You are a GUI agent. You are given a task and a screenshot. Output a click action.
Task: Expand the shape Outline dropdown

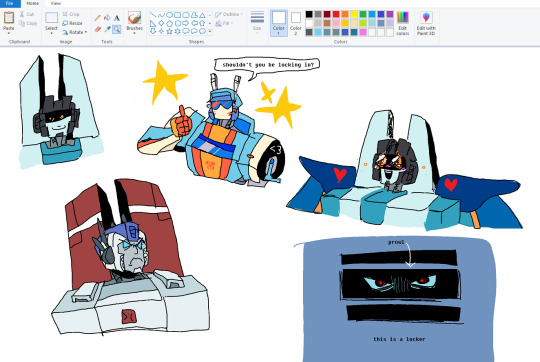click(229, 14)
